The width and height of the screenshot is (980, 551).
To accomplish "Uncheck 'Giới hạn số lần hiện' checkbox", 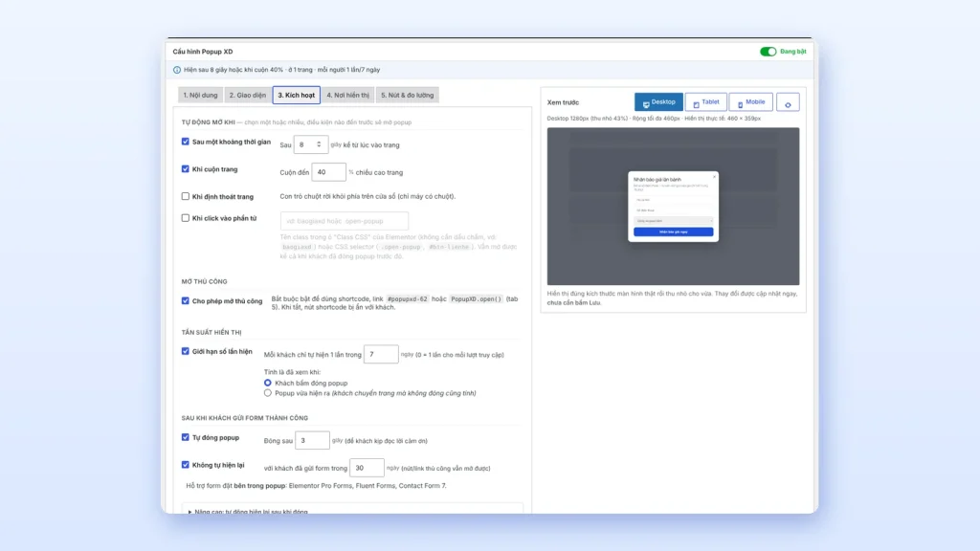I will click(185, 351).
